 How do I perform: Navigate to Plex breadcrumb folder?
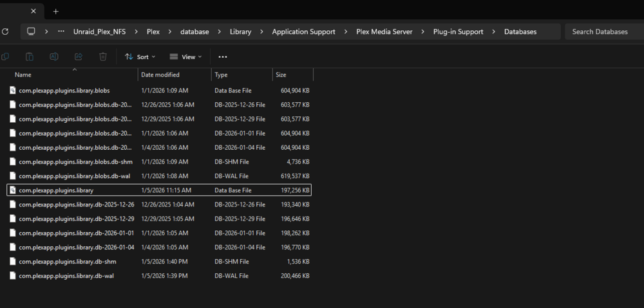[x=153, y=32]
